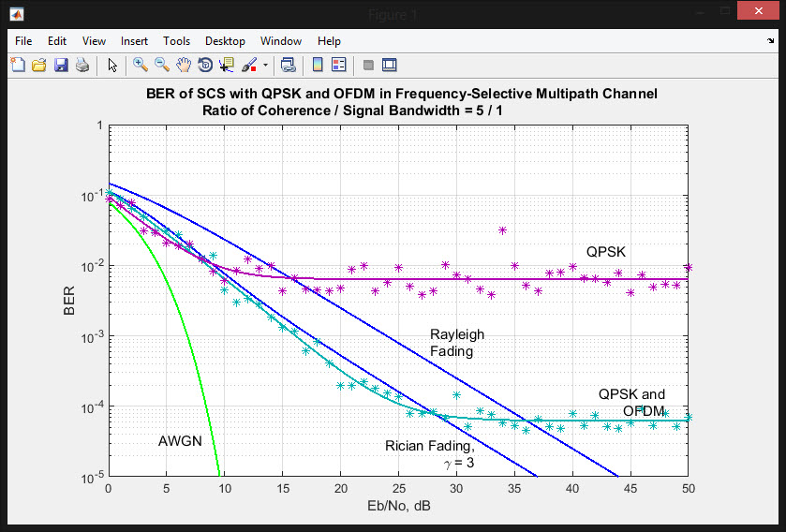Select the Edit Plot arrow tool
Image resolution: width=786 pixels, height=532 pixels.
point(112,66)
